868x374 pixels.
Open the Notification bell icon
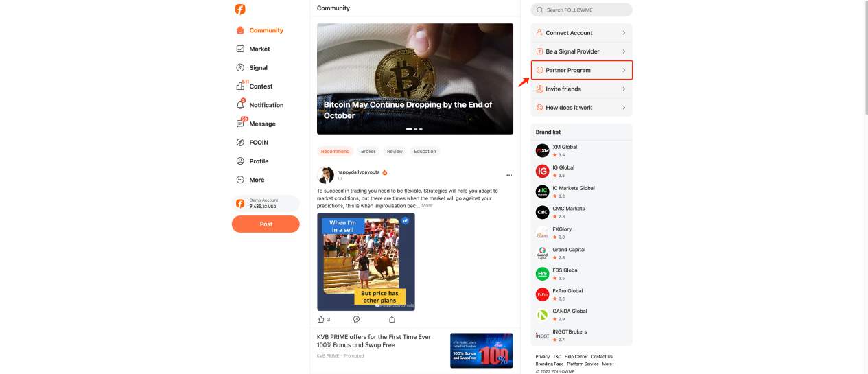click(x=240, y=104)
